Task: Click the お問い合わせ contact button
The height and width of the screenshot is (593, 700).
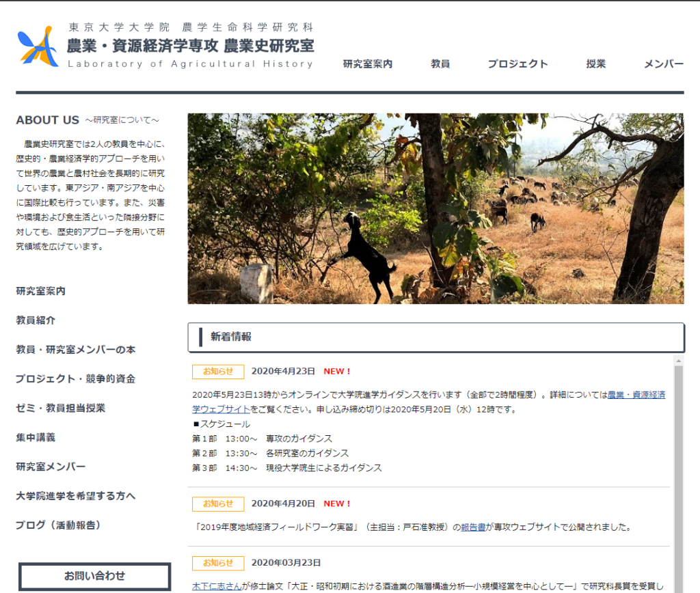Action: pos(94,576)
